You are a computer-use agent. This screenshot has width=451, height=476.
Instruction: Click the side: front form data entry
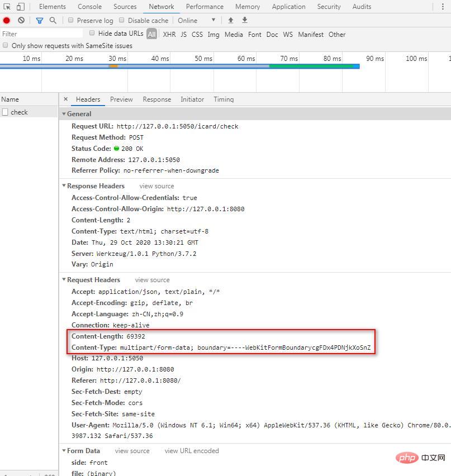click(x=89, y=463)
